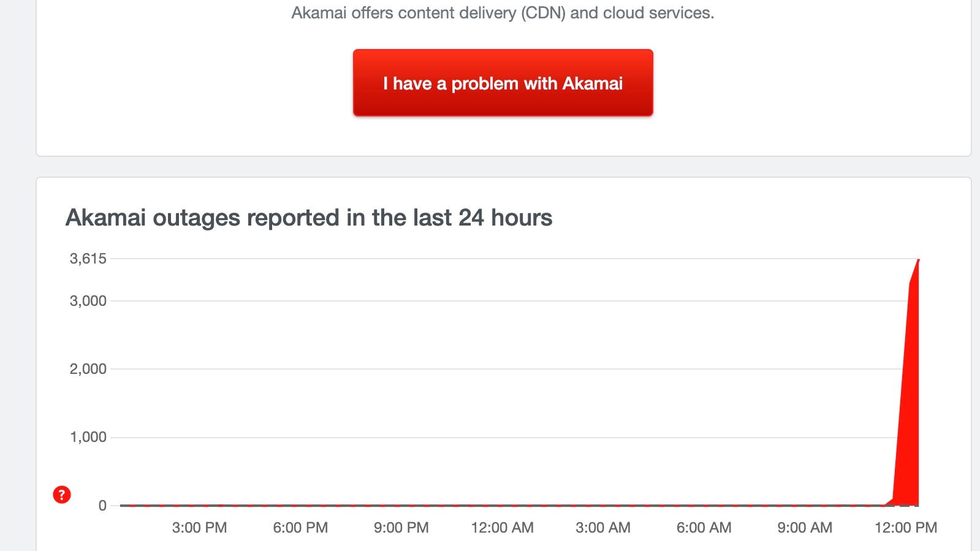
Task: Open the red question mark help icon
Action: [62, 494]
